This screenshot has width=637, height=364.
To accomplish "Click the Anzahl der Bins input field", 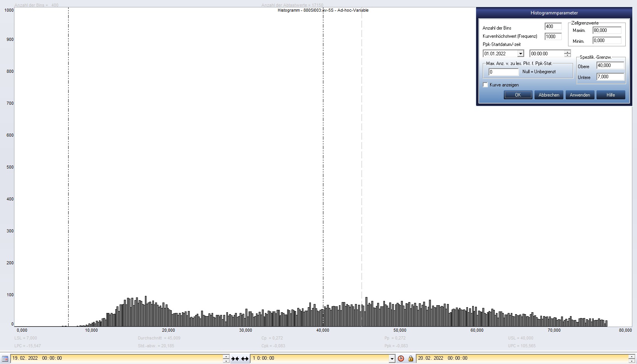I will pyautogui.click(x=553, y=26).
